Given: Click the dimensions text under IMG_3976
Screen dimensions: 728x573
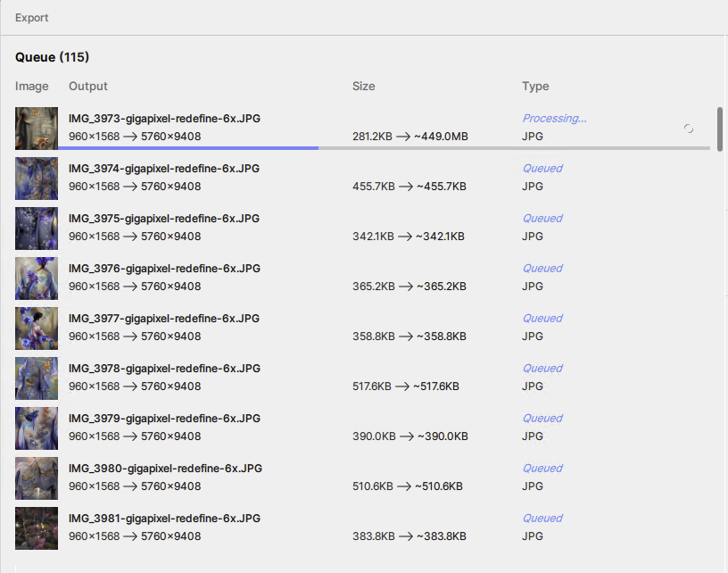Looking at the screenshot, I should click(x=135, y=286).
